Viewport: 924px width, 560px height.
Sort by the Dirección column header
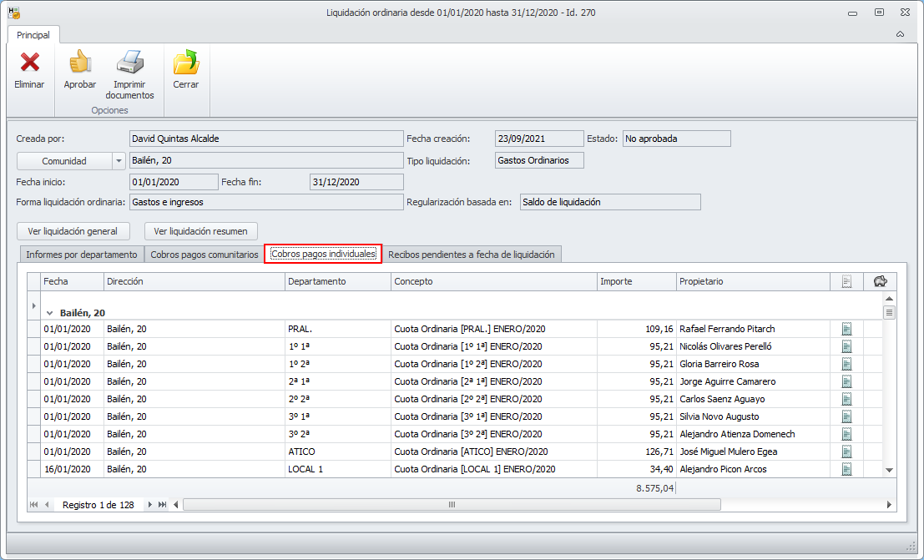click(x=194, y=282)
